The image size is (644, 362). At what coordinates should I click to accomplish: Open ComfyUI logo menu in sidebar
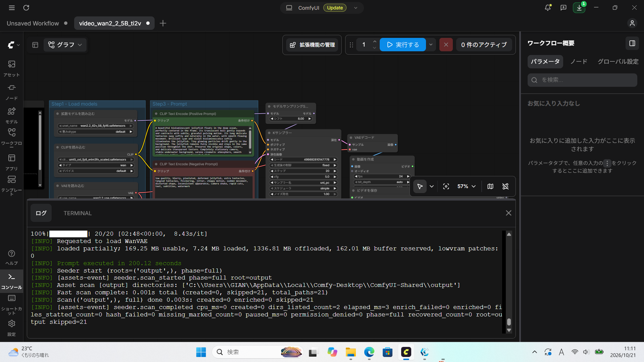click(13, 45)
